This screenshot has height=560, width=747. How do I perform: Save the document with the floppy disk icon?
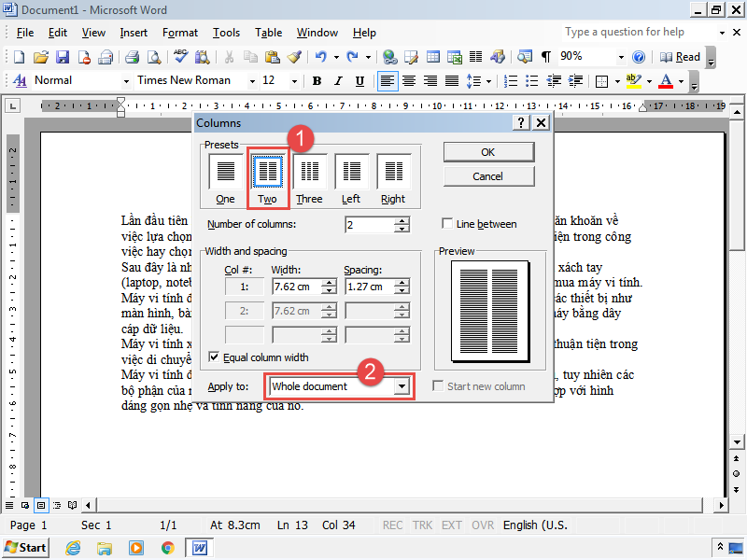pyautogui.click(x=63, y=57)
